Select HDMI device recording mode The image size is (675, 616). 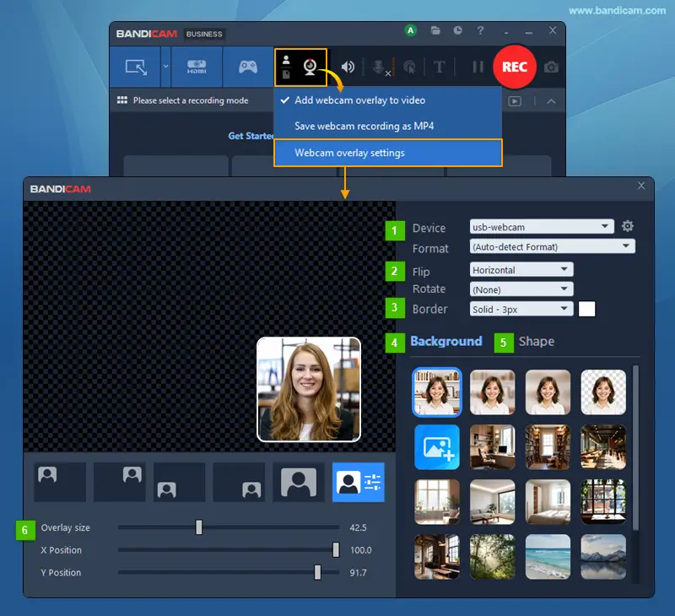click(x=197, y=68)
